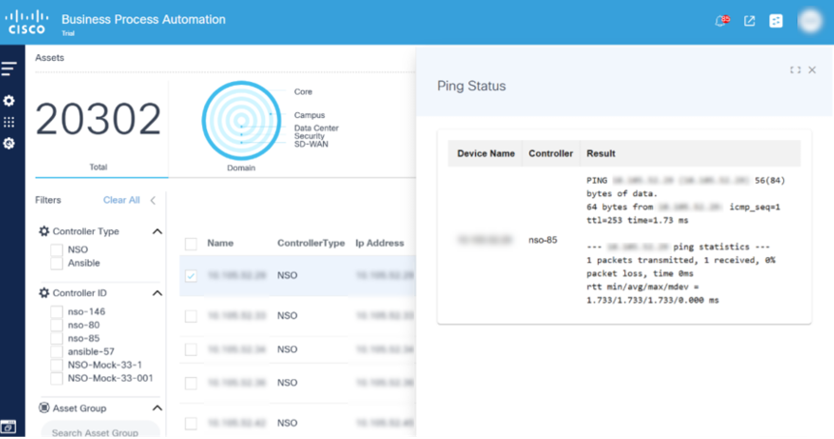This screenshot has height=439, width=834.
Task: Hide the Filters panel with chevron
Action: (x=153, y=200)
